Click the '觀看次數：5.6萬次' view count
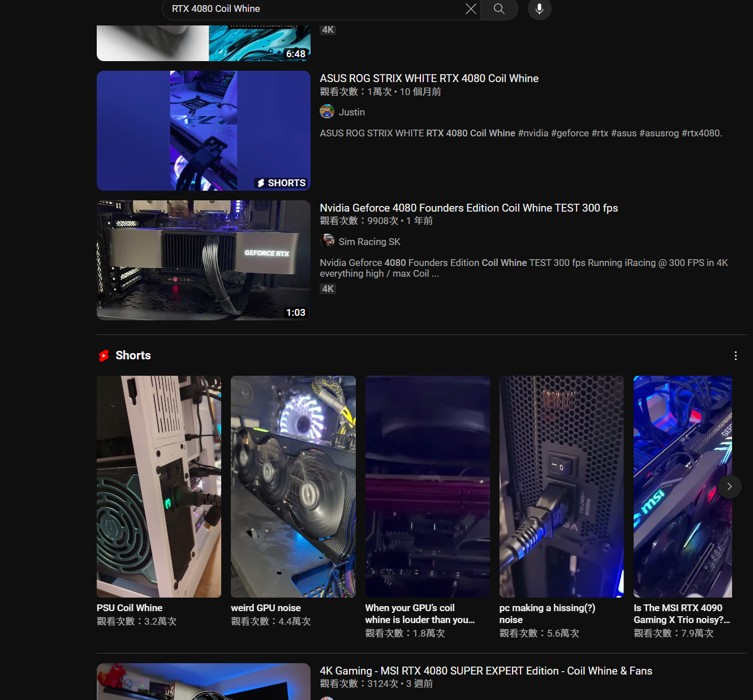This screenshot has width=753, height=700. (x=539, y=633)
